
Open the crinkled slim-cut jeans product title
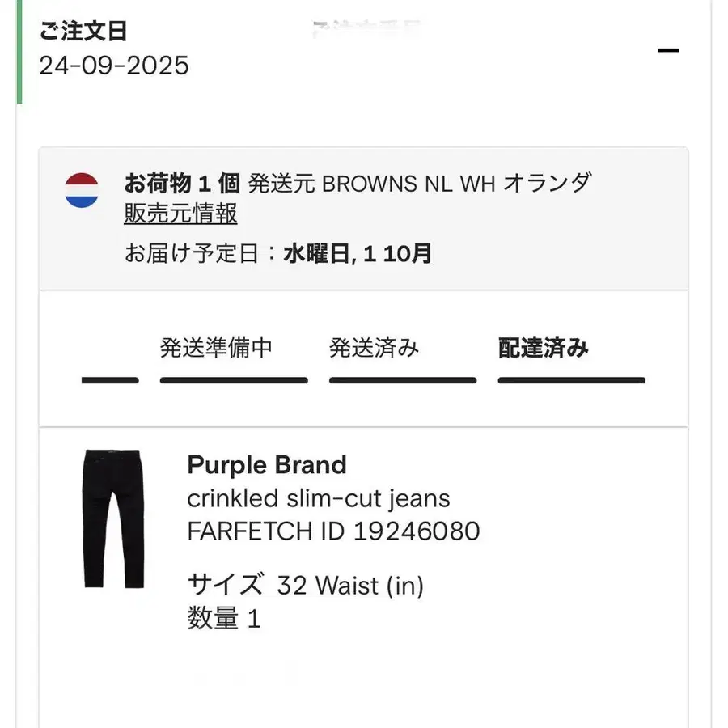tap(319, 498)
